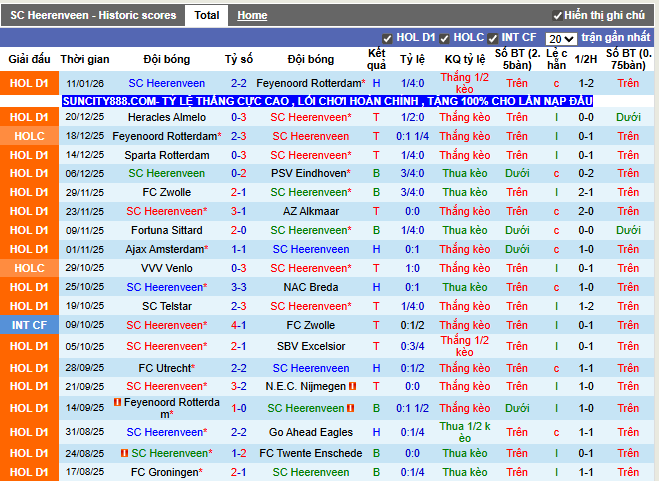The width and height of the screenshot is (659, 481).
Task: Open the 20 recent matches dropdown
Action: [561, 39]
